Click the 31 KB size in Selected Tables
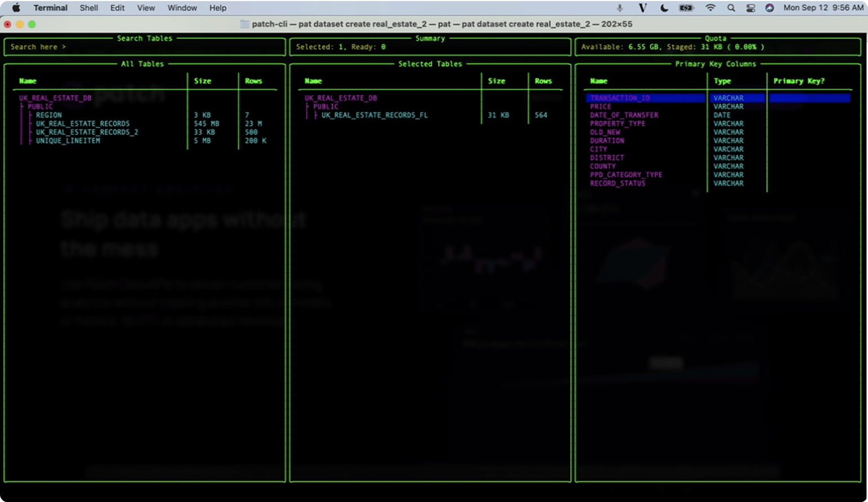Image resolution: width=868 pixels, height=502 pixels. point(498,115)
